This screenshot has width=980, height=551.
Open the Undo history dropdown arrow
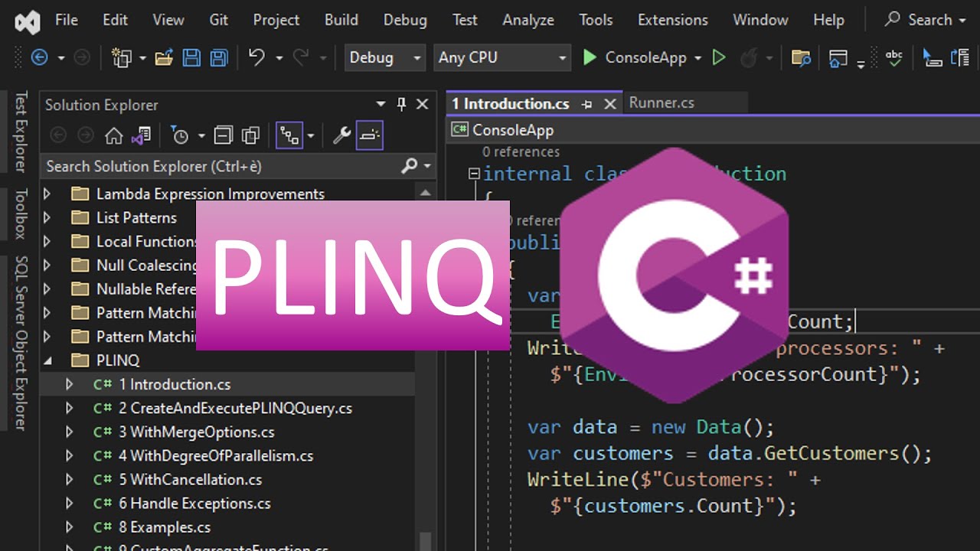pos(279,57)
